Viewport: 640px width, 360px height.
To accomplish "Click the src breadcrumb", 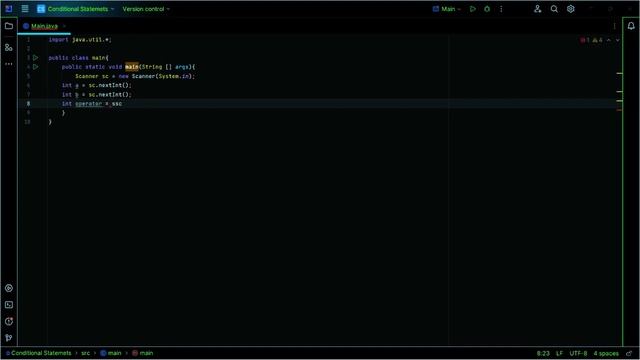I will click(85, 353).
